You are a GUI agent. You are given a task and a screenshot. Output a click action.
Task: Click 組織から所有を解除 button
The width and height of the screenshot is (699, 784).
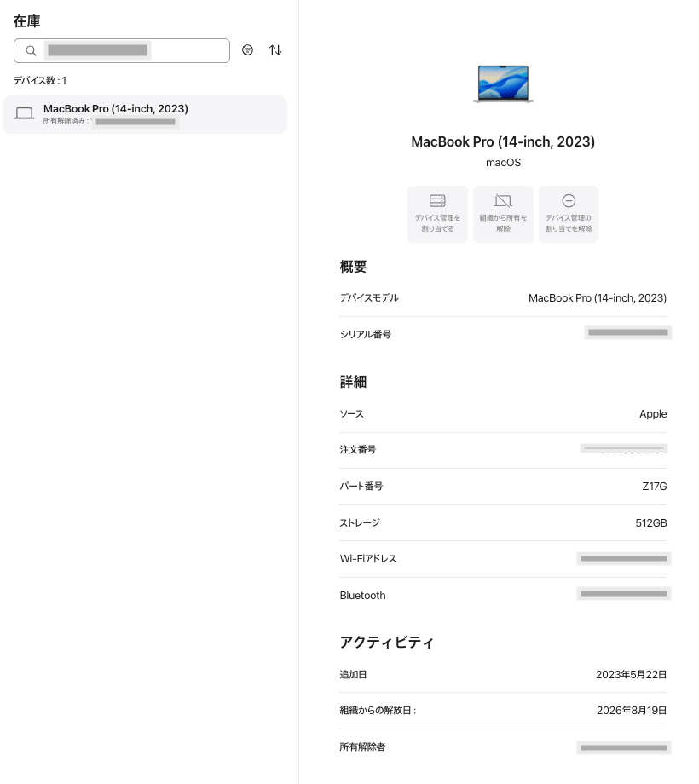click(503, 214)
